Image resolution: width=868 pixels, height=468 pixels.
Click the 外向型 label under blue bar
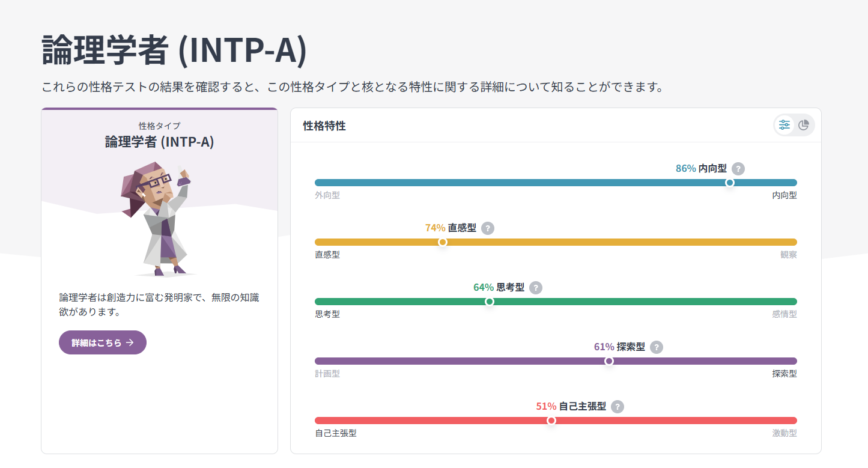[x=327, y=195]
